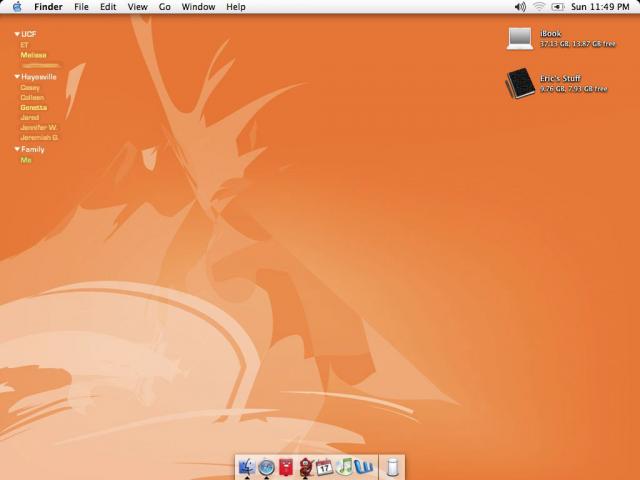Select buddy ET in UCF group
This screenshot has height=480, width=640.
tap(24, 45)
